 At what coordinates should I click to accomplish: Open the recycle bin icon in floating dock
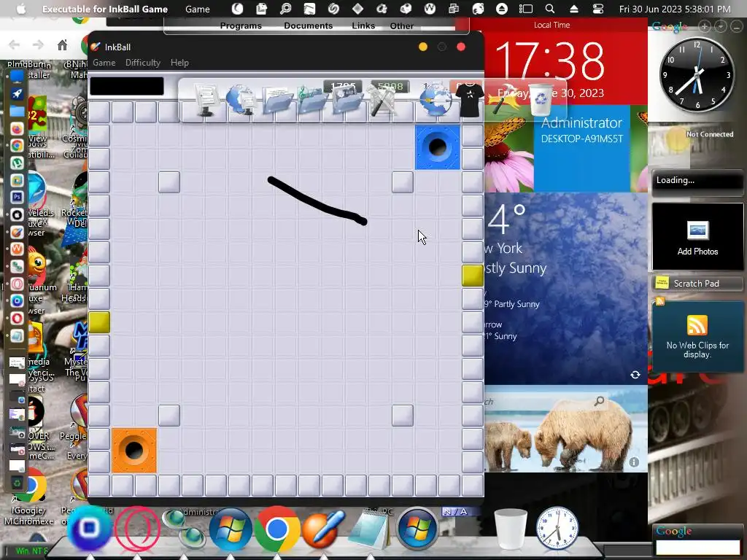coord(541,99)
